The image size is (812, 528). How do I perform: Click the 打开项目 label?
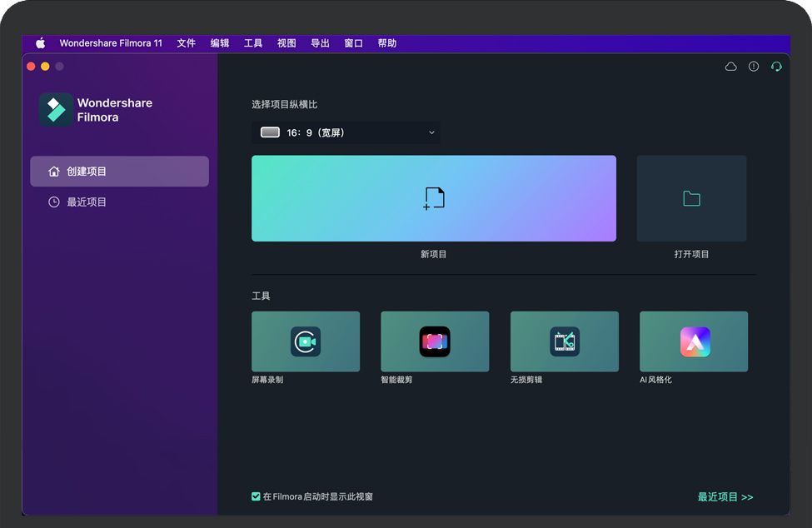click(x=691, y=254)
